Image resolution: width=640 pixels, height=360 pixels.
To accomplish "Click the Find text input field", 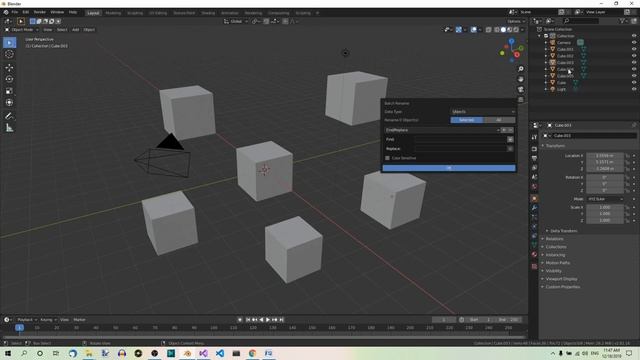I will pos(460,139).
